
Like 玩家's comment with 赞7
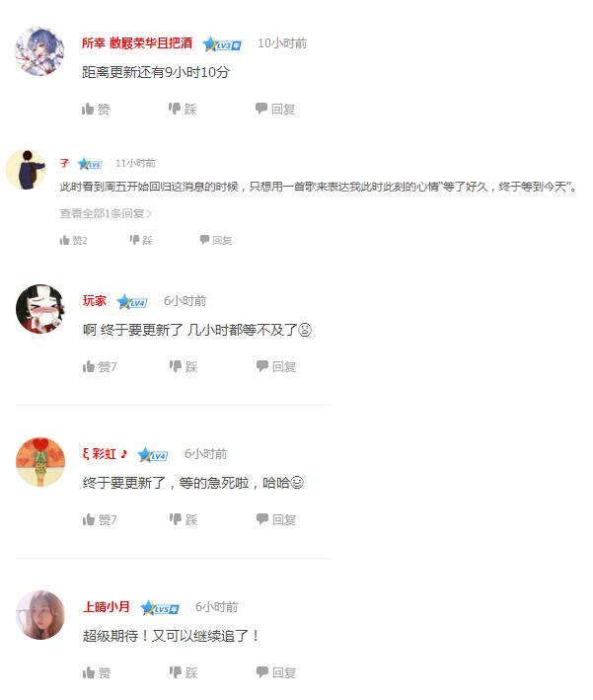[x=100, y=367]
